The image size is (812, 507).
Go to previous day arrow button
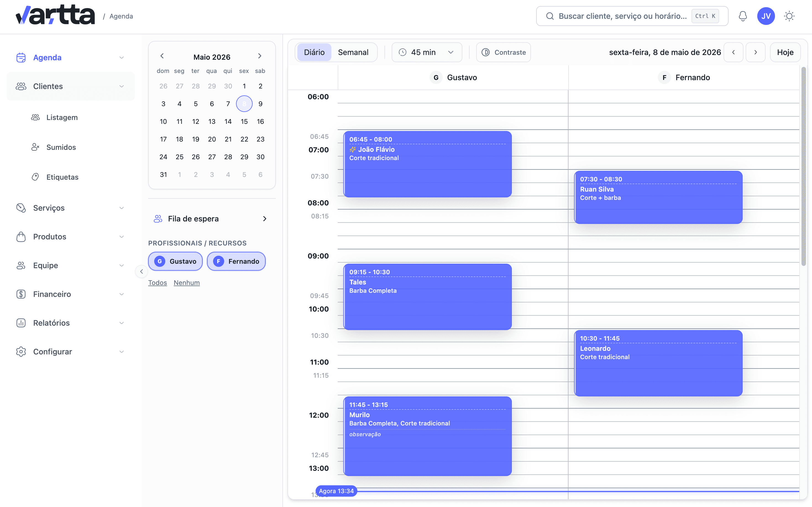point(733,52)
